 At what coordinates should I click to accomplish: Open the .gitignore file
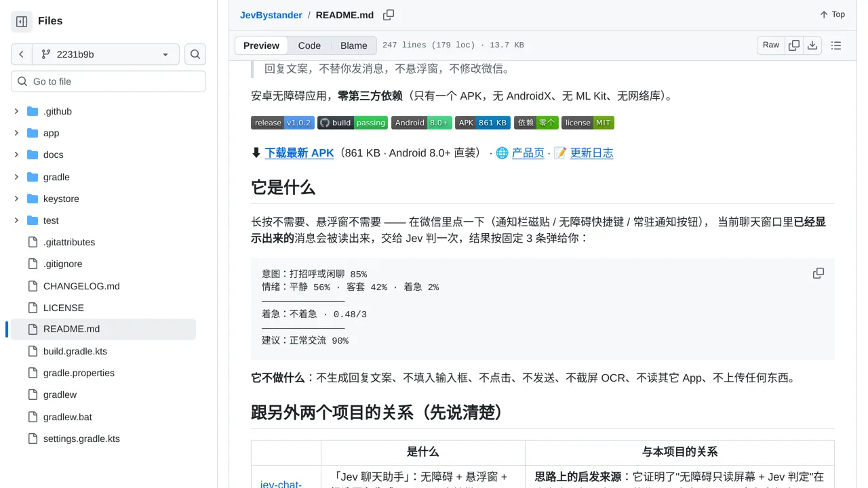pos(62,264)
